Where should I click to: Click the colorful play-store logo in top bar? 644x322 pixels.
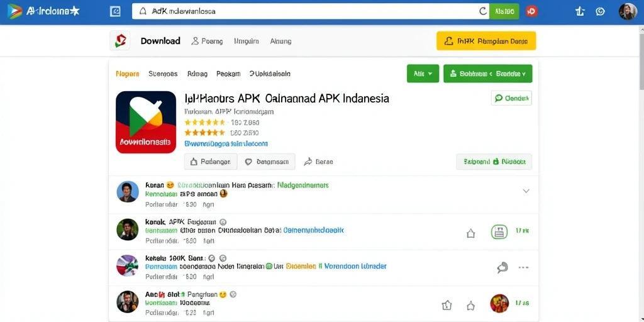click(x=15, y=11)
